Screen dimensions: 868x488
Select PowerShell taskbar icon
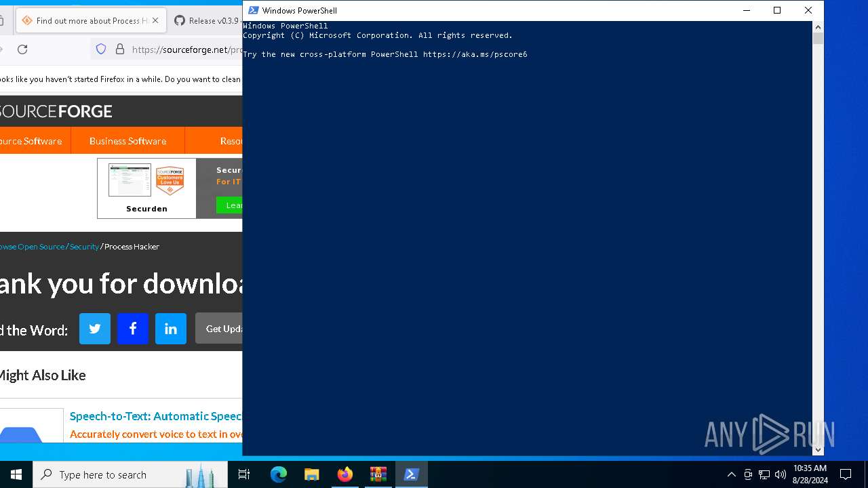(412, 474)
